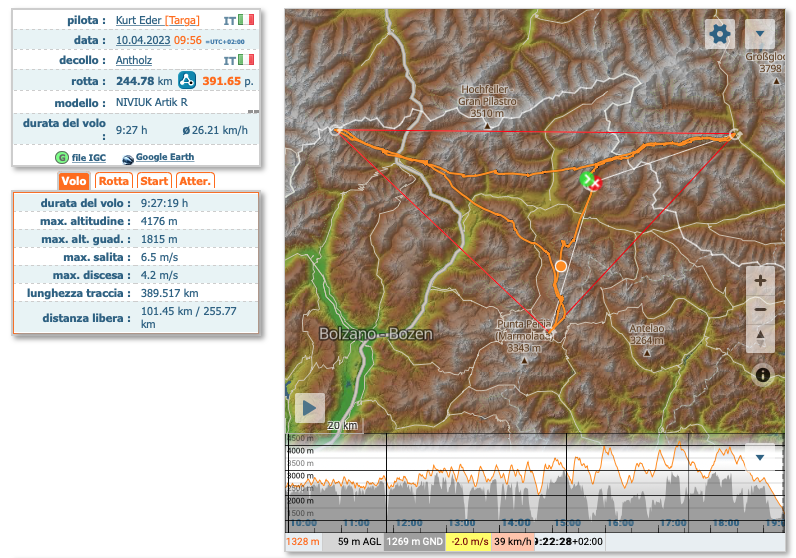The width and height of the screenshot is (796, 558).
Task: Switch to the Rotta tab
Action: pyautogui.click(x=113, y=181)
